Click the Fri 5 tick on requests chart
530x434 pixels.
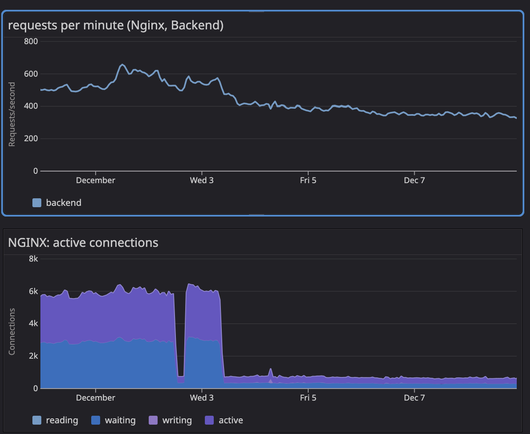308,180
